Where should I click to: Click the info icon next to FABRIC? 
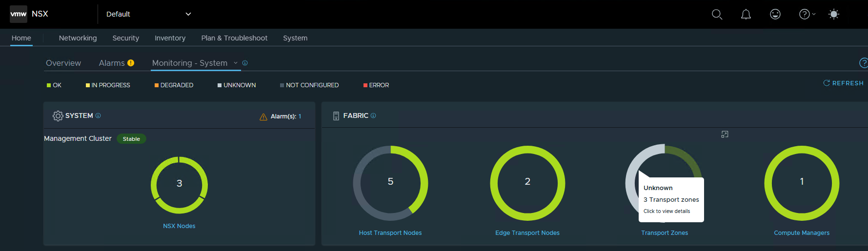tap(373, 116)
